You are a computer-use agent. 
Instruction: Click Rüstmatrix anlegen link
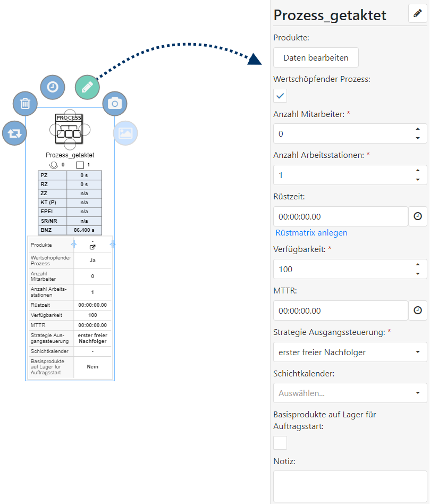[311, 233]
